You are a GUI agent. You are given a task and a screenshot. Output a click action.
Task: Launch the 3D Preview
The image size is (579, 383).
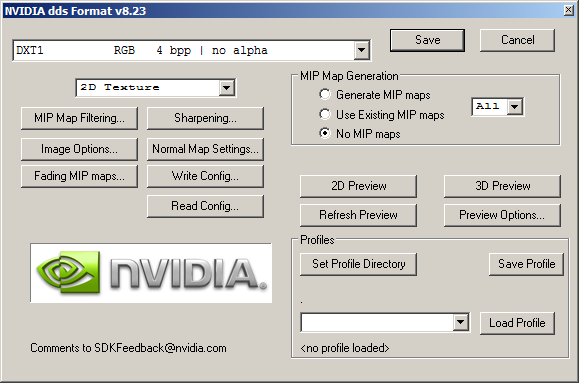[x=502, y=186]
